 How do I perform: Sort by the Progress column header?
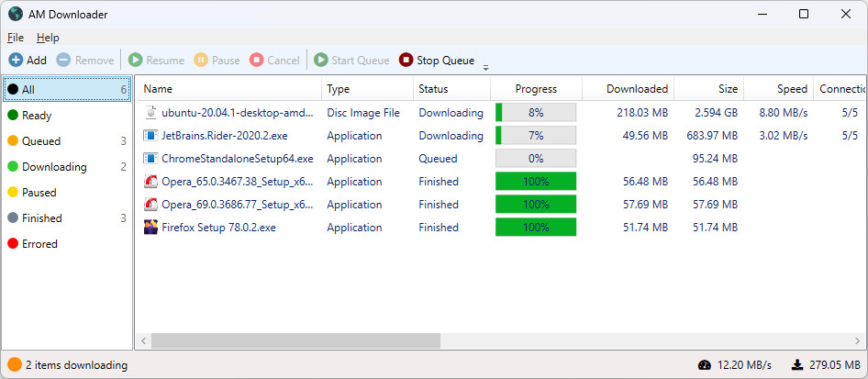pyautogui.click(x=536, y=88)
